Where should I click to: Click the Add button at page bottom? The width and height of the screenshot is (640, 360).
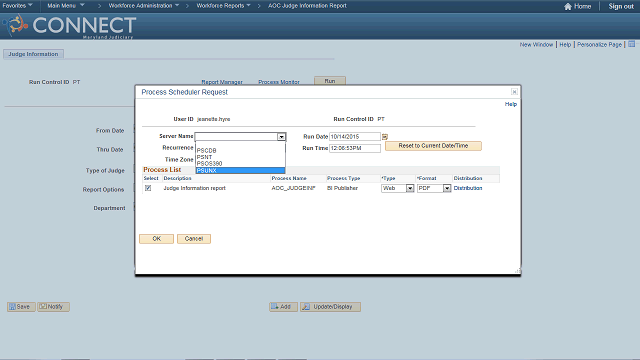pyautogui.click(x=283, y=307)
